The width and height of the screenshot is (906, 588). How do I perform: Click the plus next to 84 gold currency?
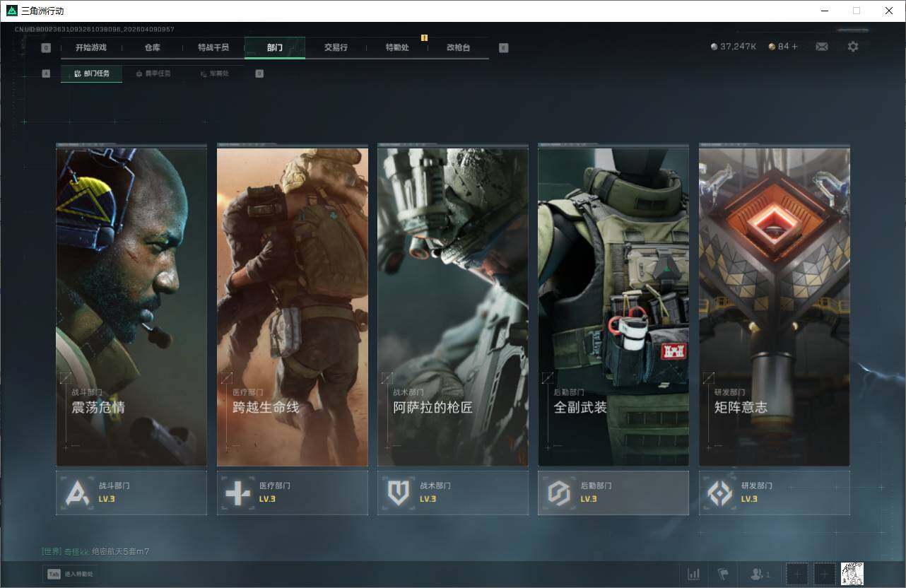click(794, 47)
